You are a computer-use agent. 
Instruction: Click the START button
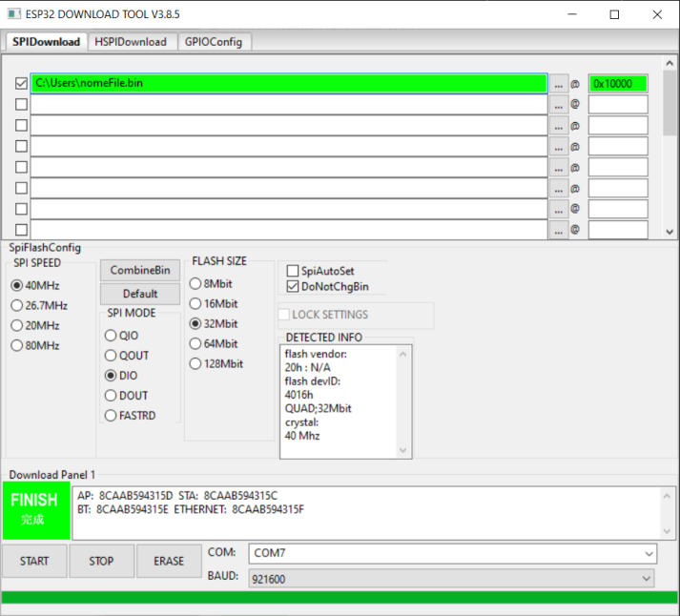pyautogui.click(x=34, y=561)
